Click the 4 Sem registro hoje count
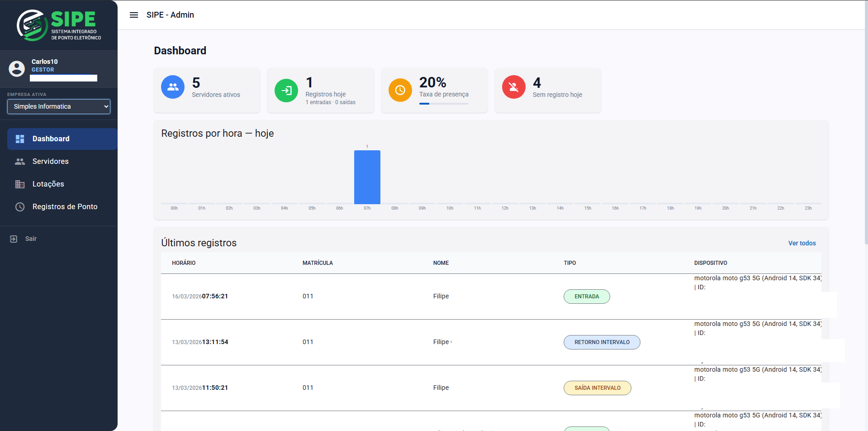868x431 pixels. point(537,83)
